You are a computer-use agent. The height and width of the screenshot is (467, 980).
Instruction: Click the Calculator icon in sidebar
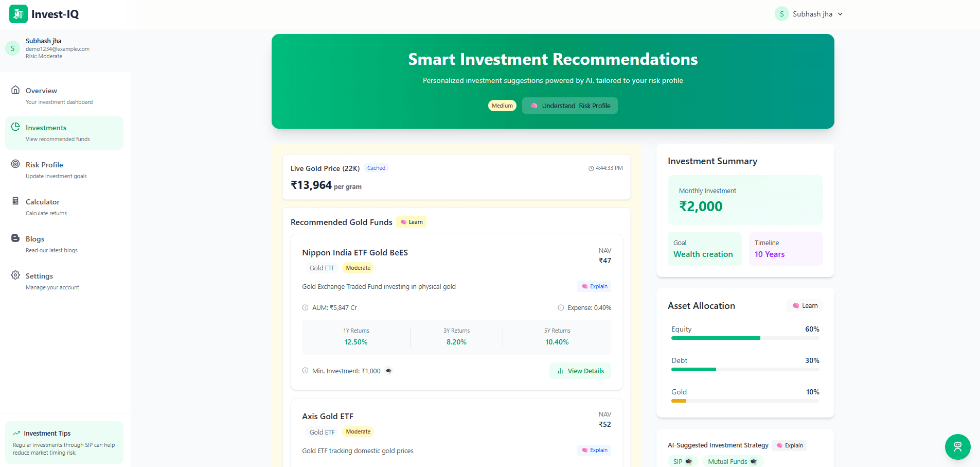15,201
